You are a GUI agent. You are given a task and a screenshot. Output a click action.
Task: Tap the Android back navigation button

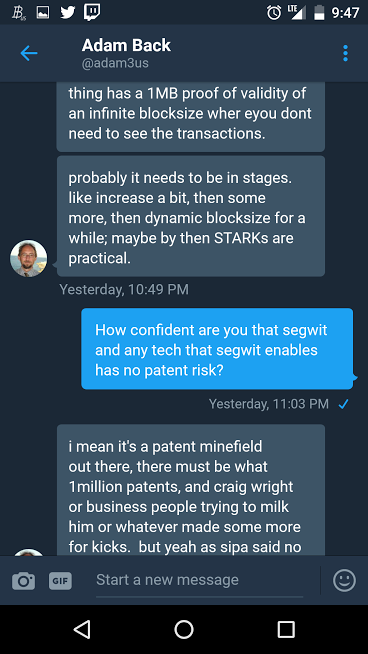(82, 629)
